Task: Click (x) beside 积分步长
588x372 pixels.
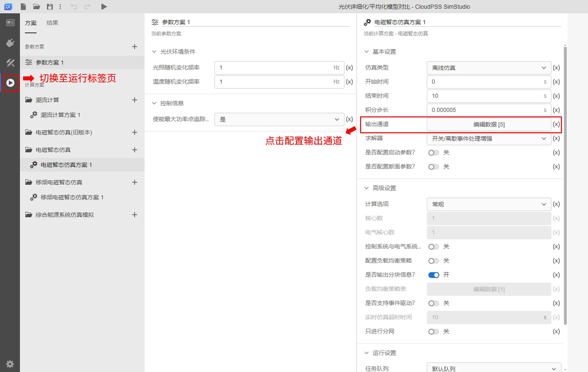Action: 556,110
